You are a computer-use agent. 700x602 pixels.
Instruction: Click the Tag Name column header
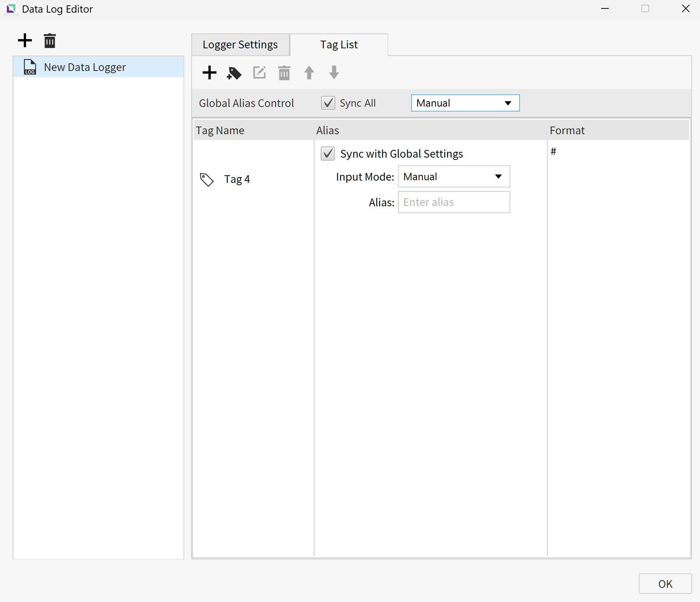point(254,130)
